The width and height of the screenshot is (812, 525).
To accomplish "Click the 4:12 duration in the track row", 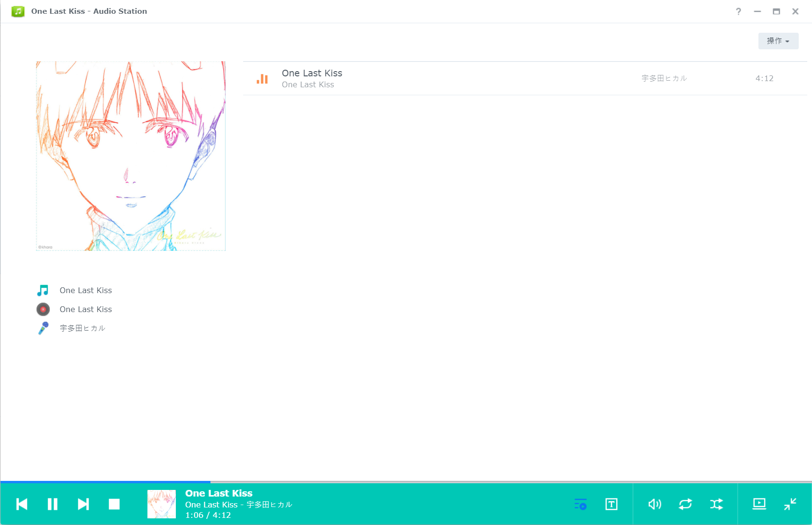I will [x=764, y=78].
